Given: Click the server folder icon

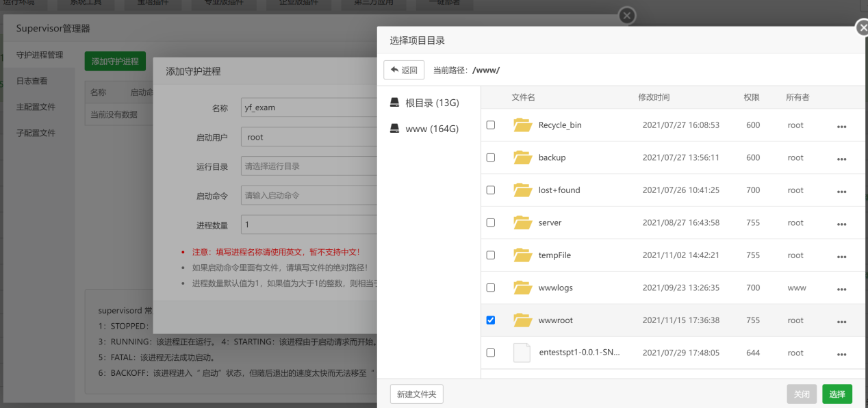Looking at the screenshot, I should pos(522,222).
